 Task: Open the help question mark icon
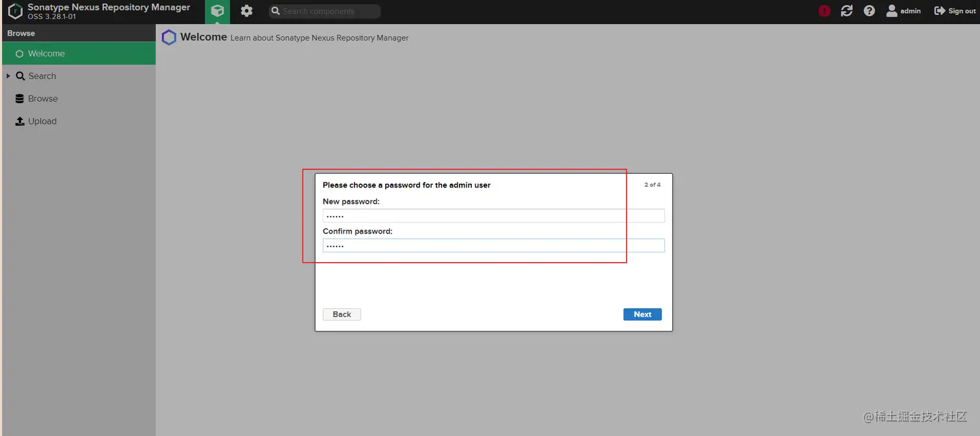coord(869,11)
